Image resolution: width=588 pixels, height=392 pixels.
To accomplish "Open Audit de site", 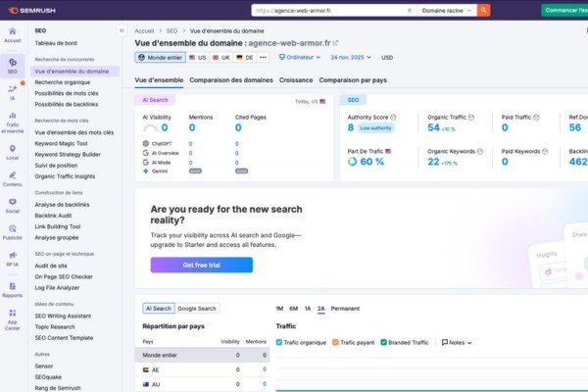I will coord(51,266).
